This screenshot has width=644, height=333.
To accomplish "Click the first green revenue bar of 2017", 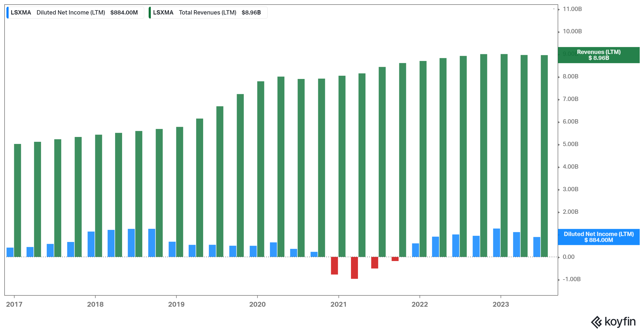I will tap(17, 200).
